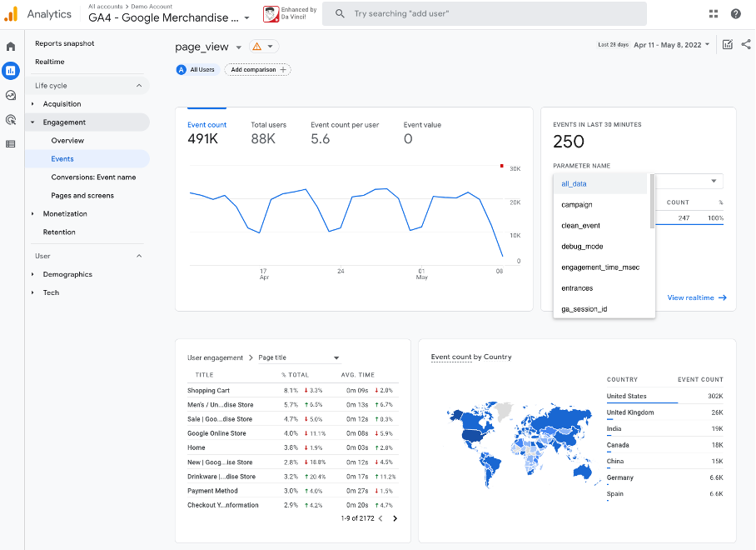Open the customize report icon
Viewport: 756px width, 550px height.
[727, 46]
